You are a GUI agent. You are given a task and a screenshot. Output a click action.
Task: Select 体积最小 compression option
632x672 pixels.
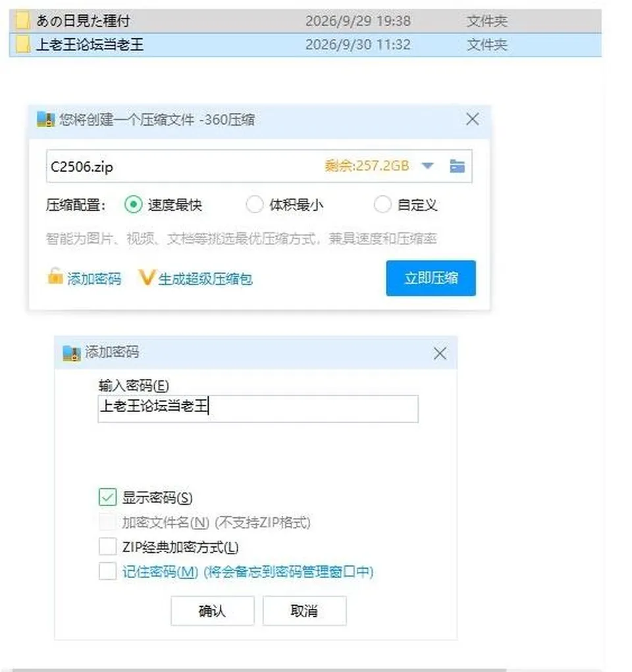click(254, 205)
